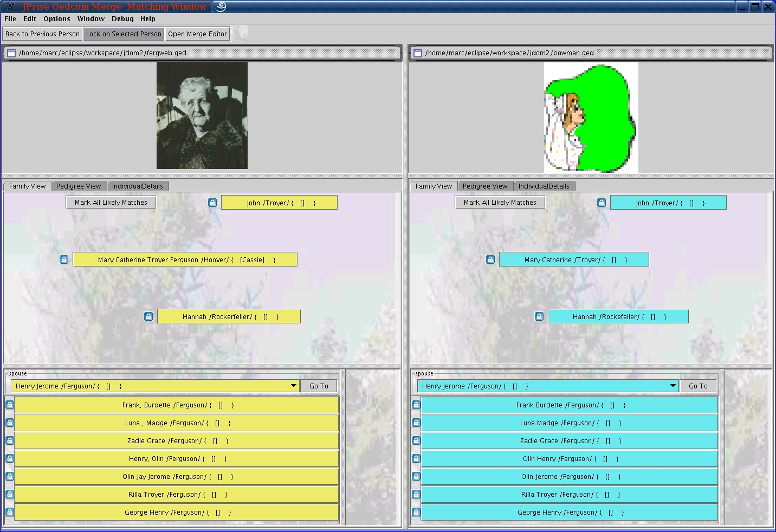Toggle Lock on Selected Person

(x=124, y=34)
